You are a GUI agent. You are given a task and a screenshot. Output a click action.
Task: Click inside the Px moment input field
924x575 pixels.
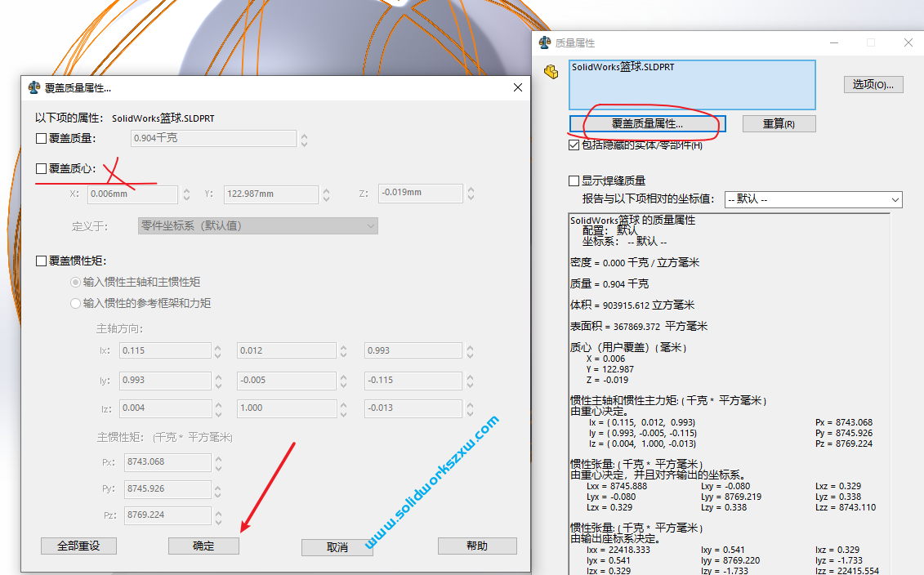[x=167, y=461]
